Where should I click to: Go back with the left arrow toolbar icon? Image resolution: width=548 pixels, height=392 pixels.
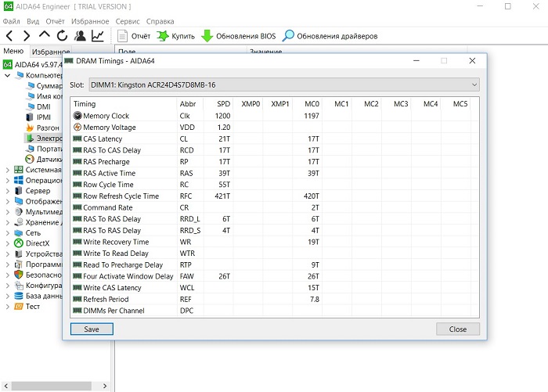coord(9,36)
